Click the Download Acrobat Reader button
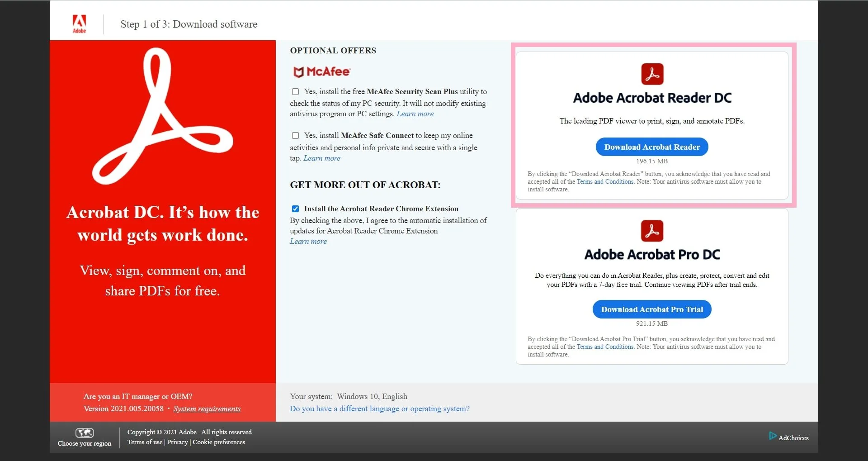The image size is (868, 461). [651, 147]
